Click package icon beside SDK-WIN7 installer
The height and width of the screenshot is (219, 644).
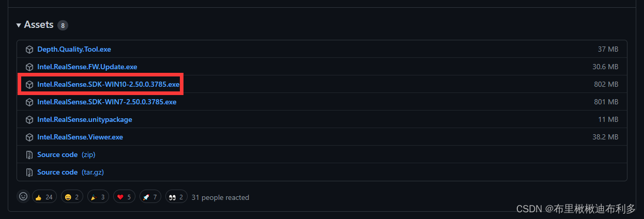[x=29, y=102]
